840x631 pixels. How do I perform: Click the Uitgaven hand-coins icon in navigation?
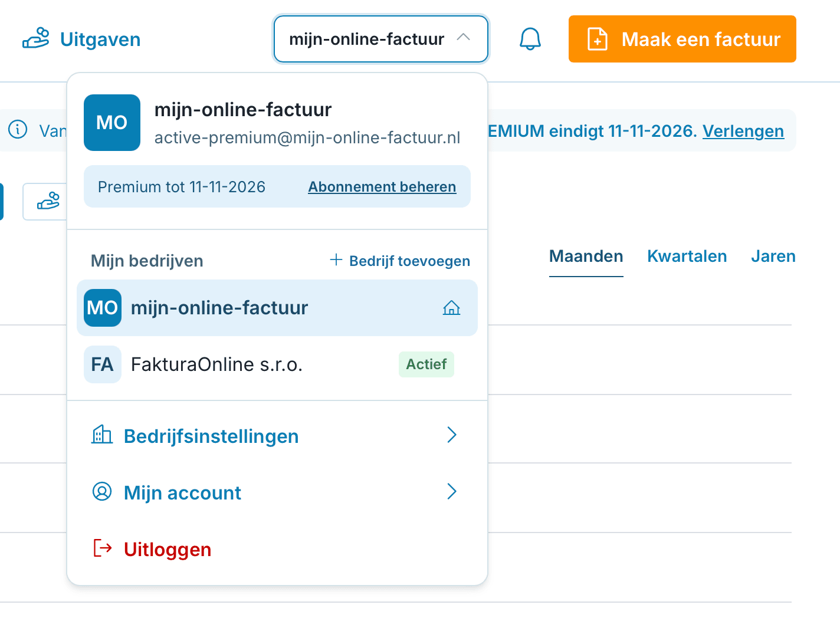[x=36, y=39]
